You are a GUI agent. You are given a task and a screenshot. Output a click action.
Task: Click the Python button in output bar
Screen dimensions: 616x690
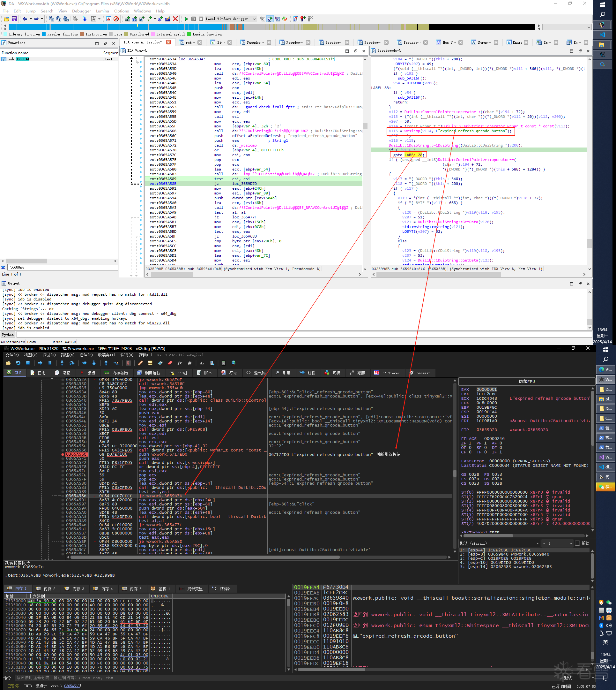8,335
